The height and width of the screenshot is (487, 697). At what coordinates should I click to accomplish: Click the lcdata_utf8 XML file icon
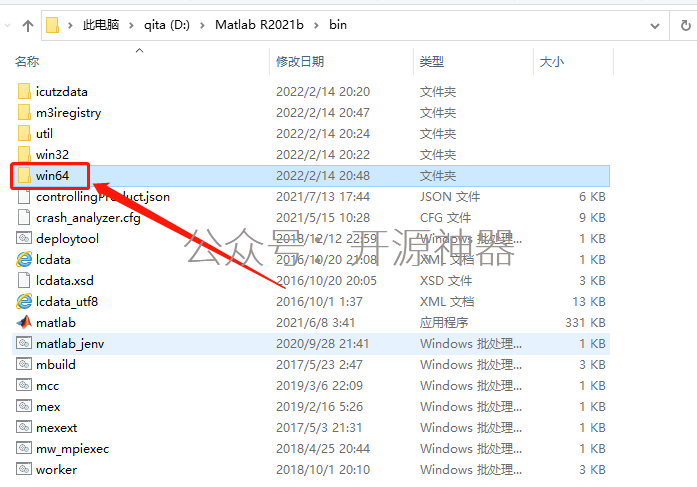[x=24, y=302]
